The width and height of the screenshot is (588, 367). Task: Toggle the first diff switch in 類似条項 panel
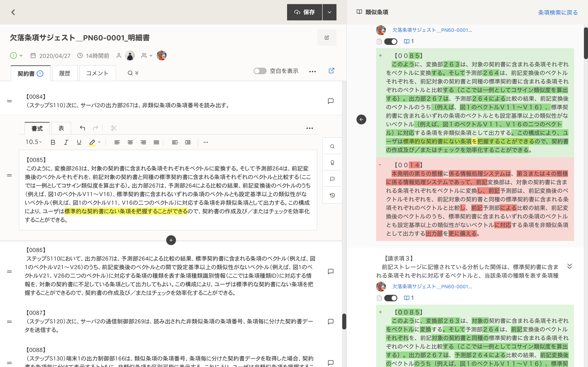(x=390, y=42)
